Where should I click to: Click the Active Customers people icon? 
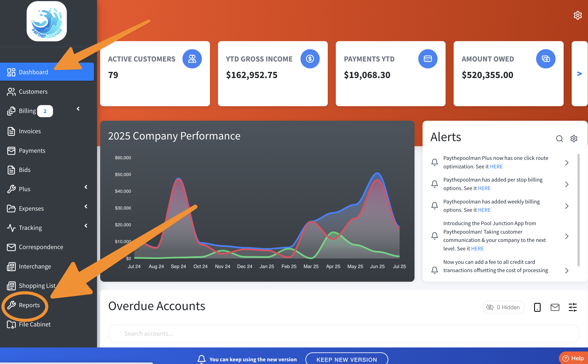tap(192, 59)
